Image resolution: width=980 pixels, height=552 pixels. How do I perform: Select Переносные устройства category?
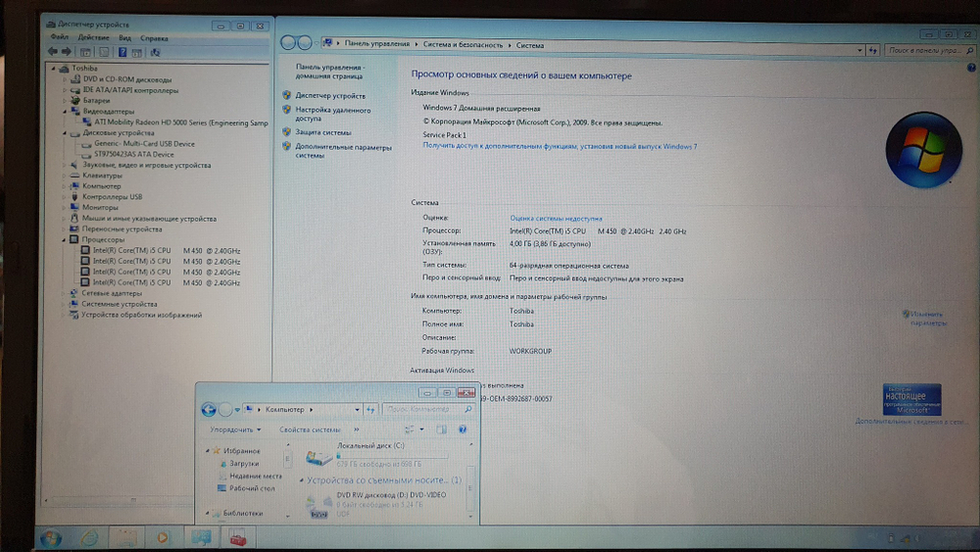[x=122, y=229]
